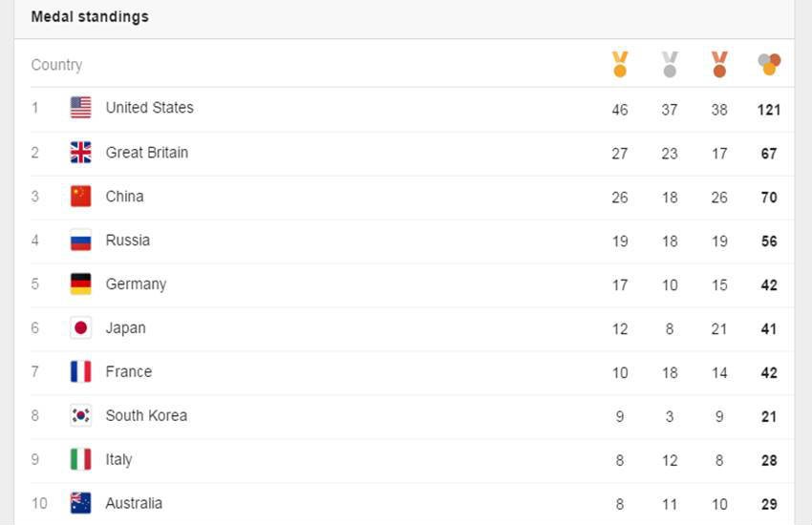Click China's gold medal count 26
812x525 pixels.
coord(620,197)
